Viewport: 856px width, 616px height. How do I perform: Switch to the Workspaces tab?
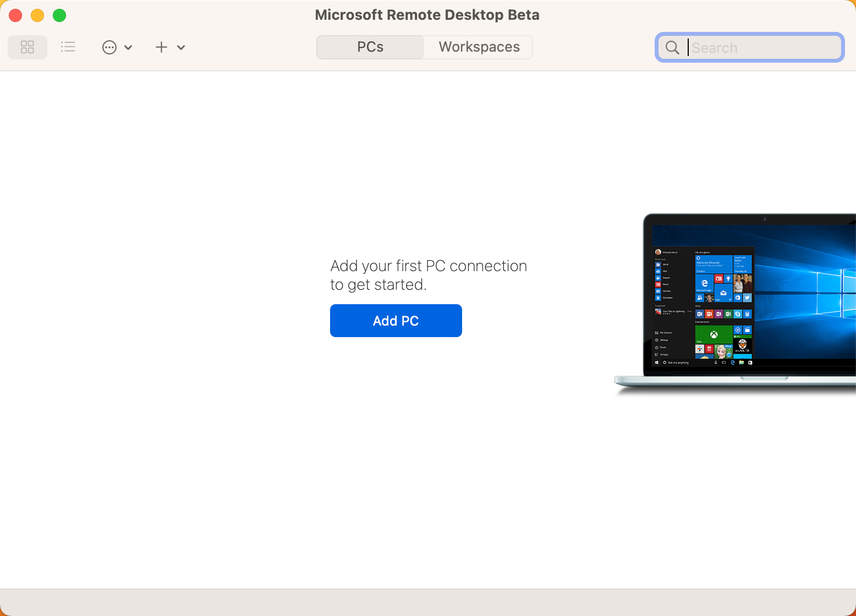coord(479,47)
